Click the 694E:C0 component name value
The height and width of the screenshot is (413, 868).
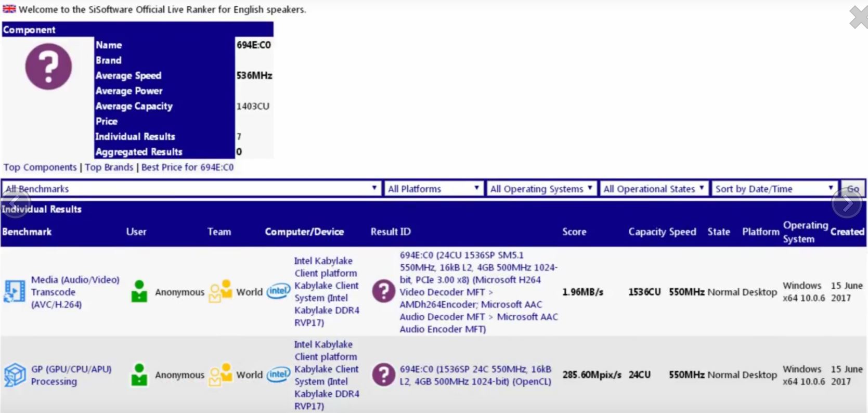point(254,45)
